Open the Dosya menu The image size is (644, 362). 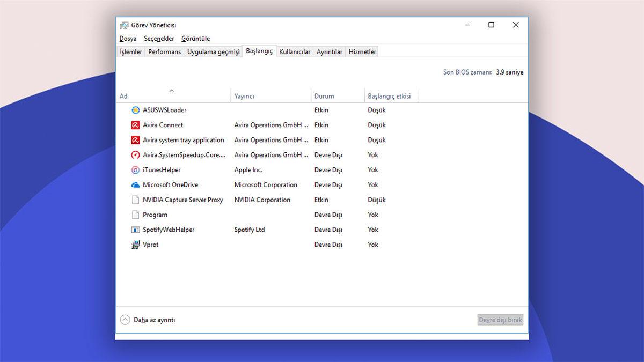click(x=128, y=39)
